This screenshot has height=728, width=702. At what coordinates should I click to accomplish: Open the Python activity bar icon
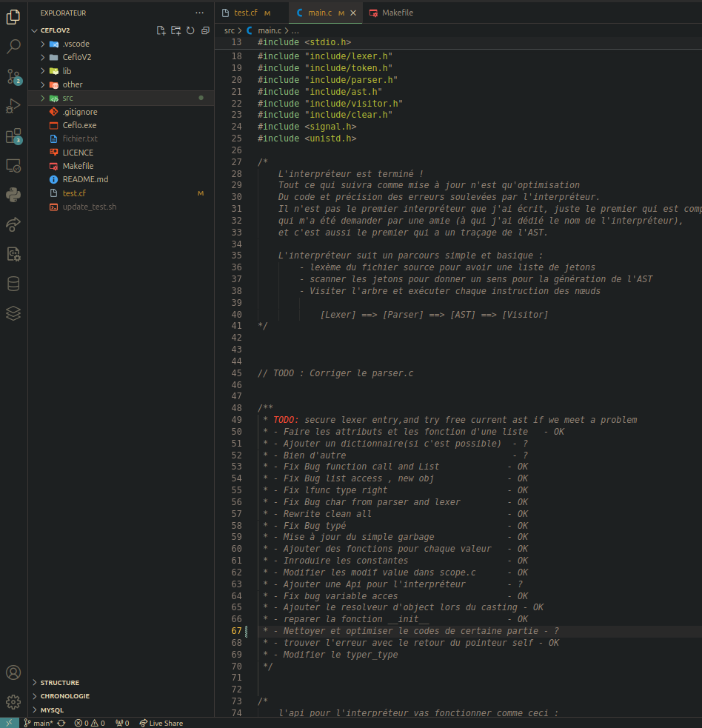[x=13, y=195]
